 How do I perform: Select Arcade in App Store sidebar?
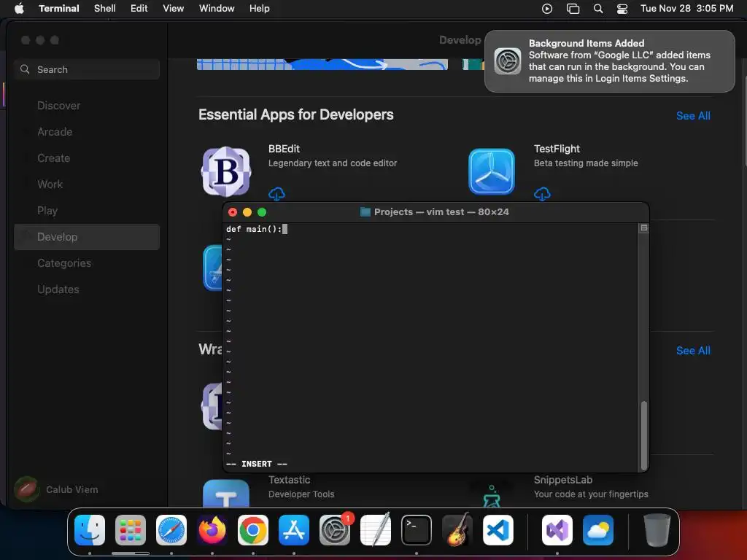pyautogui.click(x=87, y=132)
